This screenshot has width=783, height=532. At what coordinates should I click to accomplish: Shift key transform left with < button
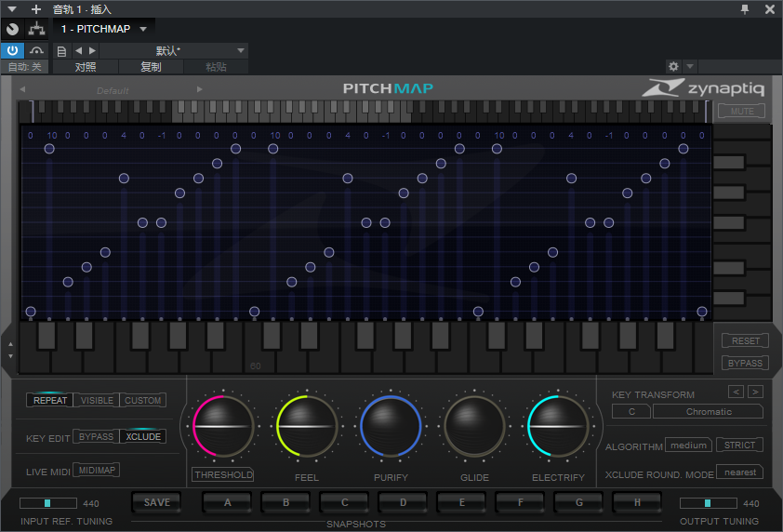(736, 392)
